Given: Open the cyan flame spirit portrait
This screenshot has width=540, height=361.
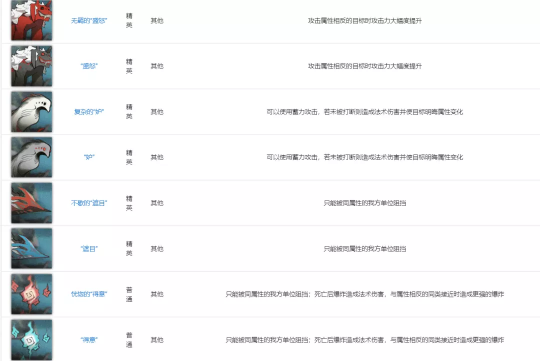Looking at the screenshot, I should (x=31, y=340).
